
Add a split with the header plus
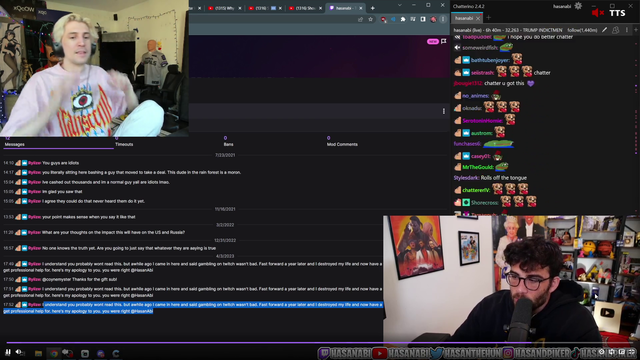(x=636, y=30)
